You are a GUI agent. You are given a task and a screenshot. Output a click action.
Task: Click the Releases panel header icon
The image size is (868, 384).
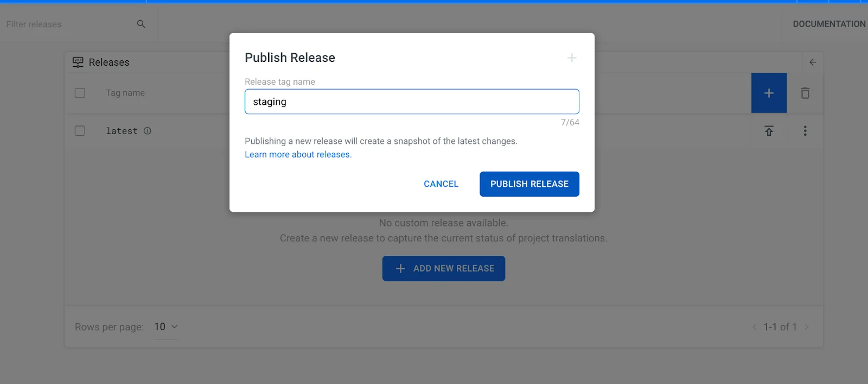78,62
